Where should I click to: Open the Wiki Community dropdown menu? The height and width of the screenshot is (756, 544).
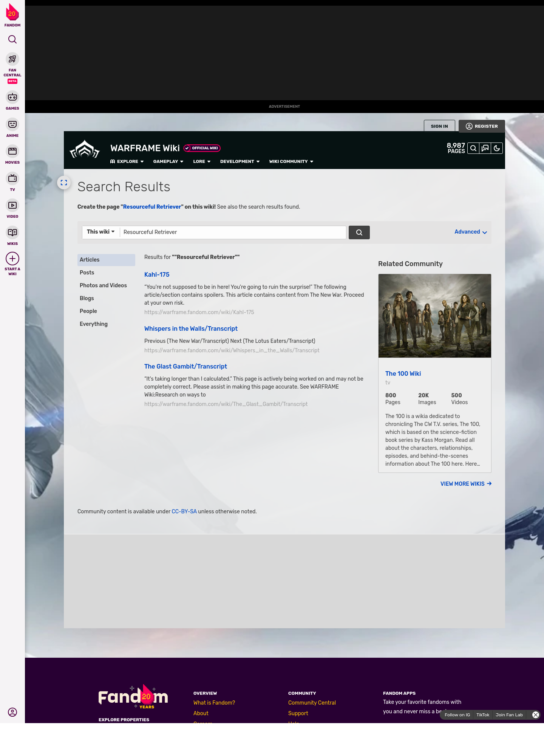pyautogui.click(x=291, y=161)
